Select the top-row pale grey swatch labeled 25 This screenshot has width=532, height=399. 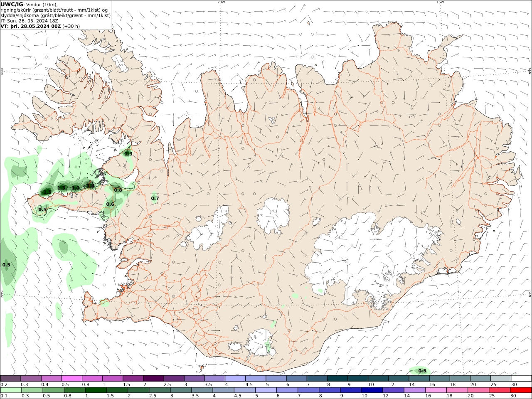pyautogui.click(x=500, y=378)
